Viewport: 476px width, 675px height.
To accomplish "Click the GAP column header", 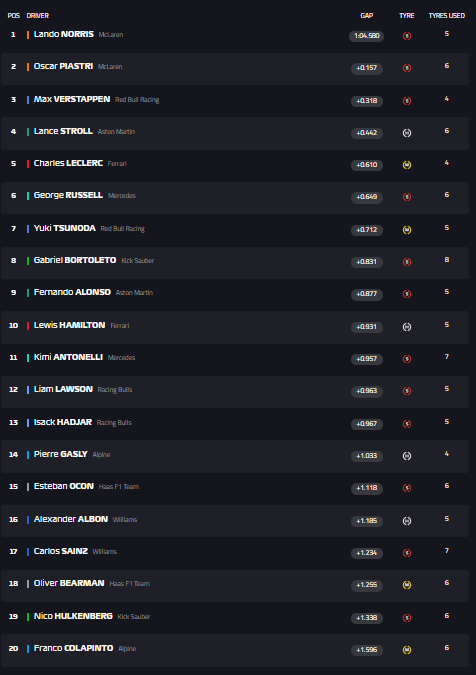I will pyautogui.click(x=367, y=15).
